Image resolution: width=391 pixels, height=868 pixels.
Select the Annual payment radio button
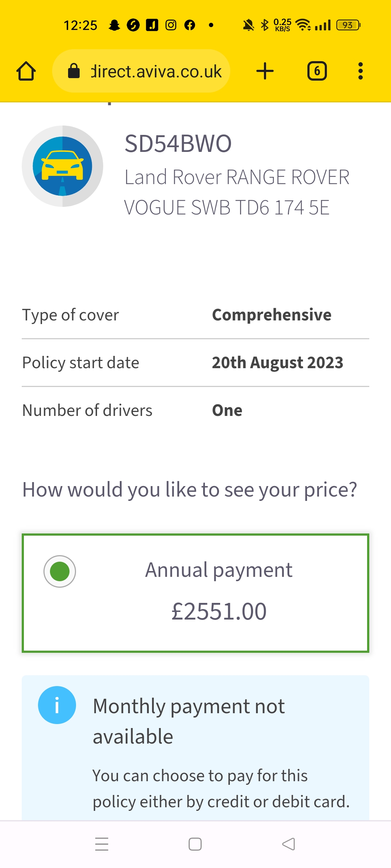click(60, 571)
